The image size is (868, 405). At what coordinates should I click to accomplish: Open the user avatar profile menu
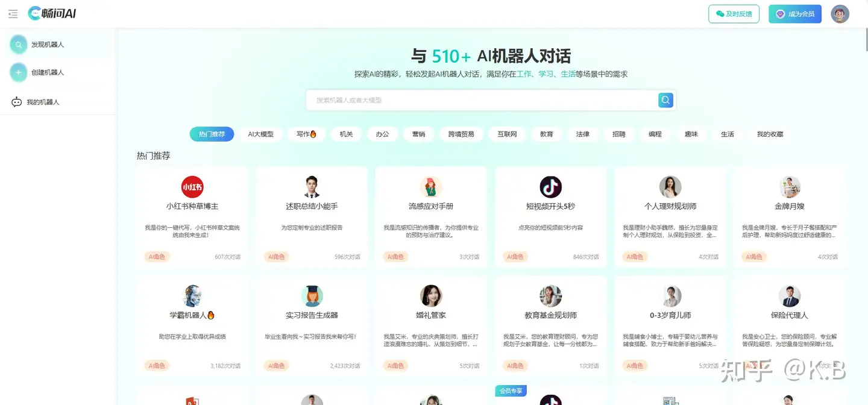pos(840,14)
